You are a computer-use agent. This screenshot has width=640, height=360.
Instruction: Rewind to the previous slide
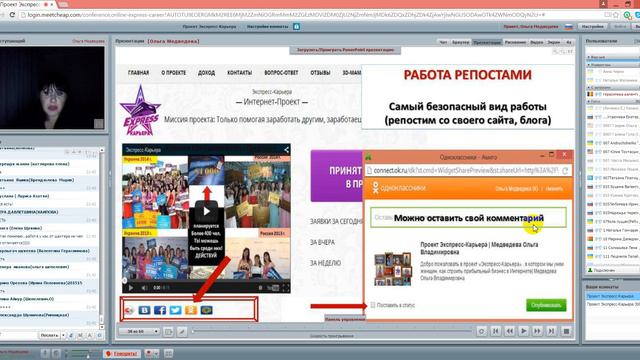[x=509, y=331]
